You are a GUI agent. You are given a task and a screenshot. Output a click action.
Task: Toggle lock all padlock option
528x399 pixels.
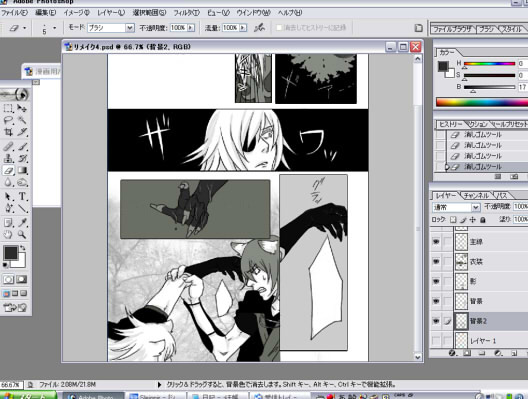point(483,220)
